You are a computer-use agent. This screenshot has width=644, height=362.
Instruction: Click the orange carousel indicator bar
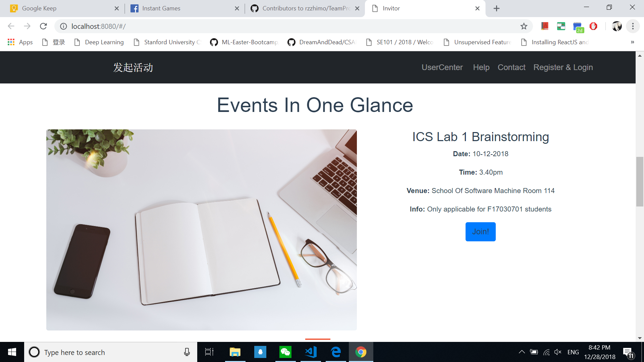tap(318, 339)
